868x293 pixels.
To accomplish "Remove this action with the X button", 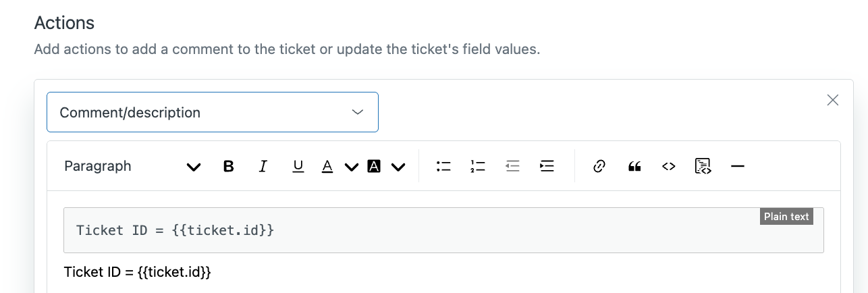I will point(833,101).
